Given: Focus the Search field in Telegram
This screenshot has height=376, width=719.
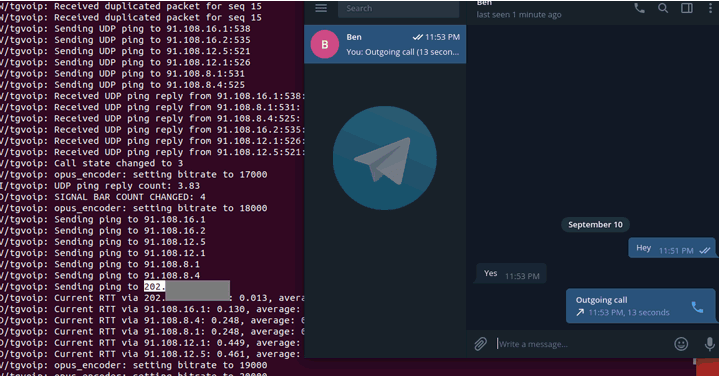Looking at the screenshot, I should [x=398, y=9].
